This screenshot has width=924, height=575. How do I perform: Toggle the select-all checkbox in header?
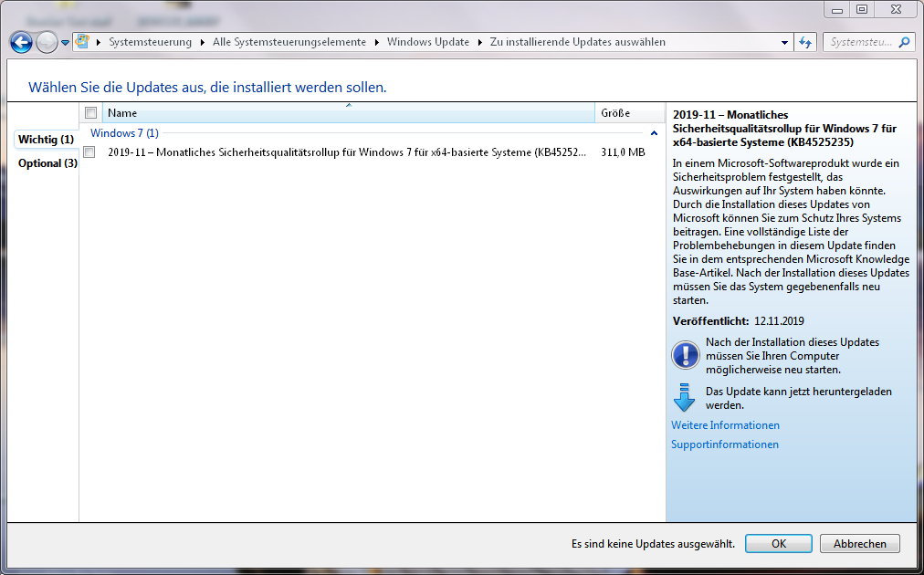pyautogui.click(x=90, y=112)
